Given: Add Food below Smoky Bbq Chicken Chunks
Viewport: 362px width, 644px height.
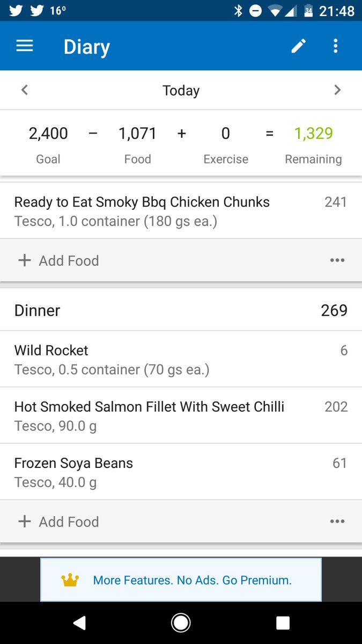Looking at the screenshot, I should point(58,260).
